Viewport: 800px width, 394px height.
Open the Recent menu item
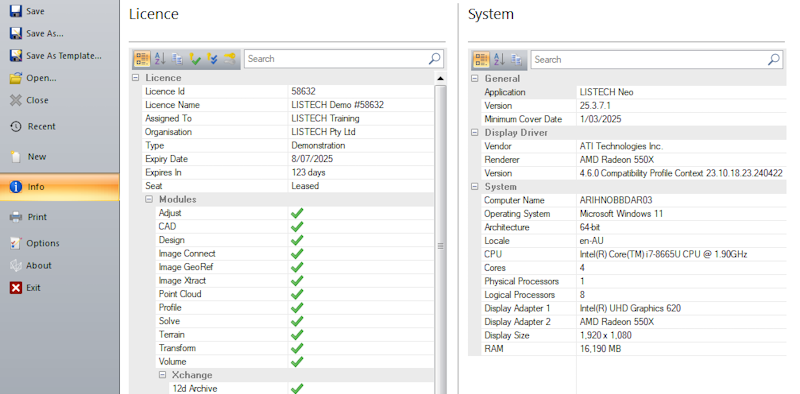click(x=60, y=126)
